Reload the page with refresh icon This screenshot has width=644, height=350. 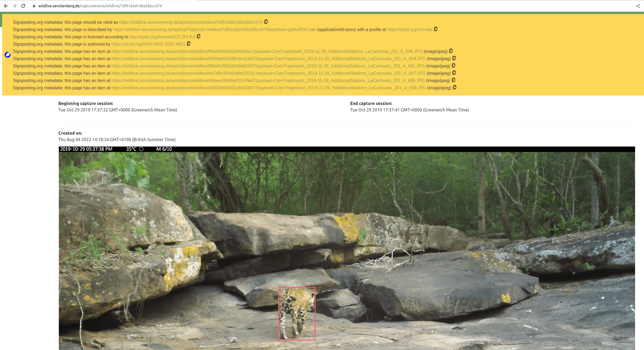pos(23,6)
